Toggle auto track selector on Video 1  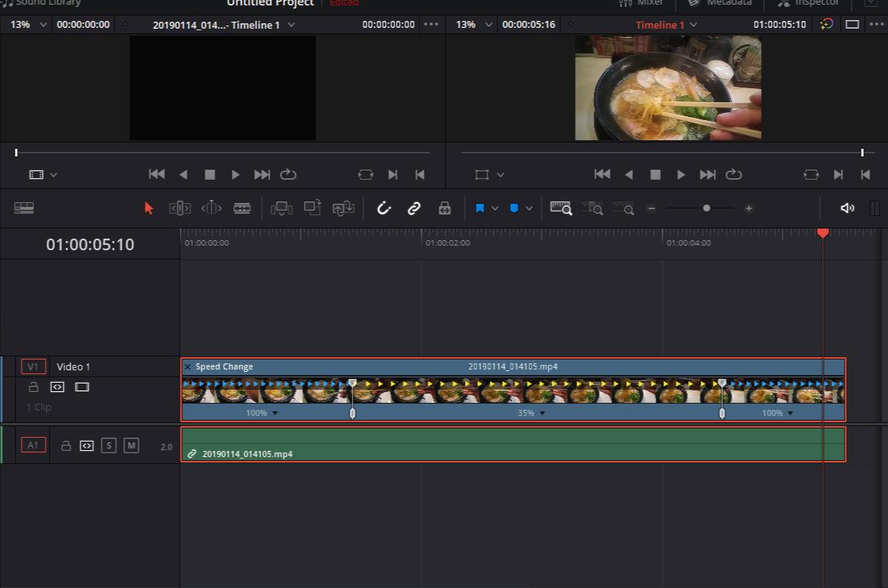click(x=57, y=387)
